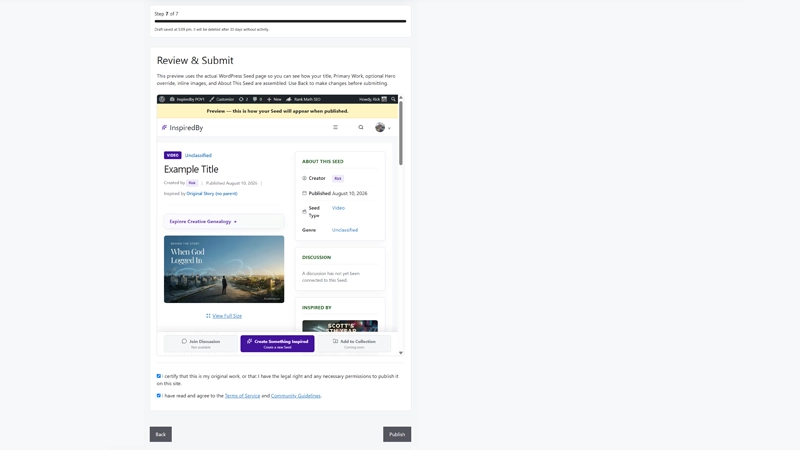Click the 'Review & Submit' heading
This screenshot has height=450, width=800.
tap(195, 60)
